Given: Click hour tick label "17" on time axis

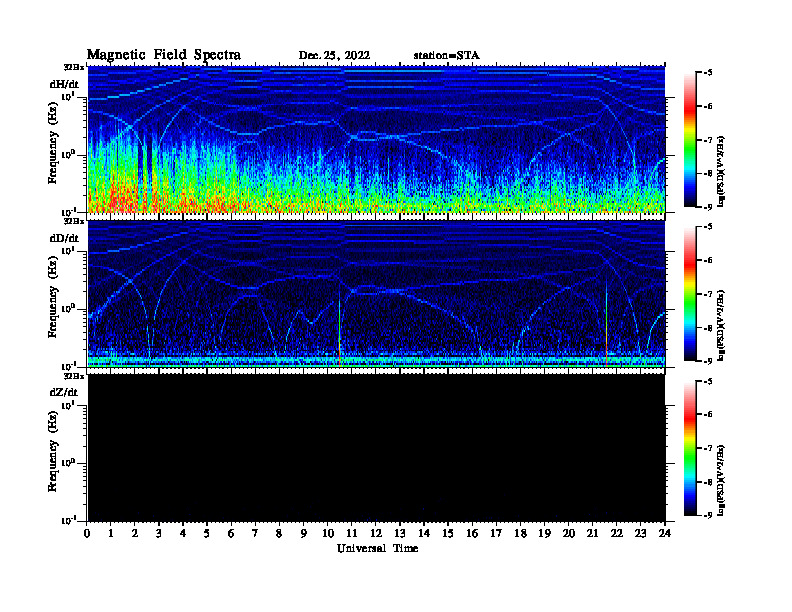Looking at the screenshot, I should [x=496, y=534].
